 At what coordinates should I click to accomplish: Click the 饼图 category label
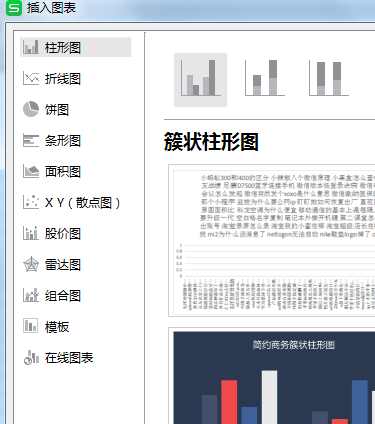57,110
